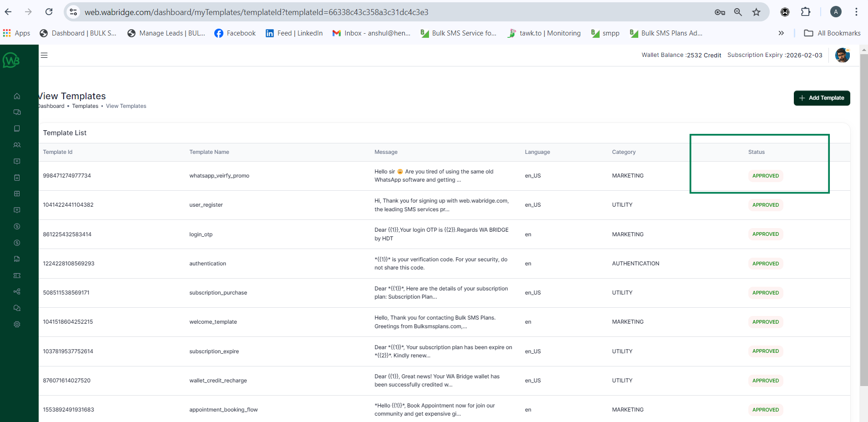Click the Status column header
The height and width of the screenshot is (422, 868).
pyautogui.click(x=757, y=152)
